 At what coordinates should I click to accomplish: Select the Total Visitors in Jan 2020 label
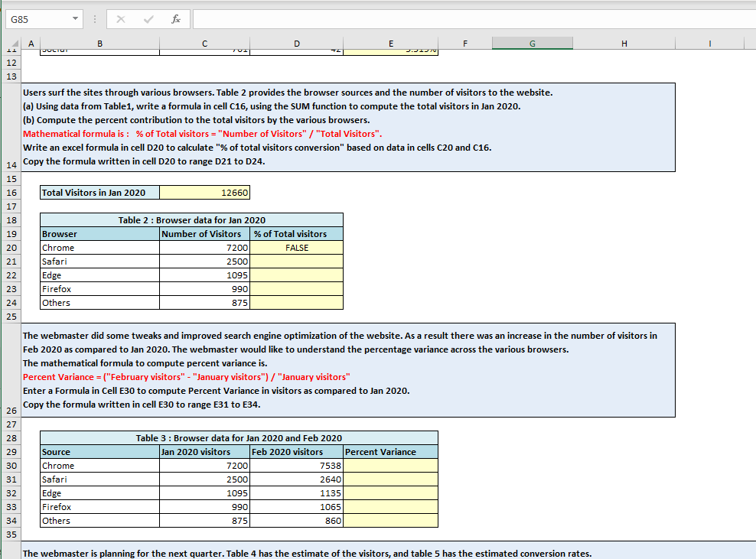[99, 193]
